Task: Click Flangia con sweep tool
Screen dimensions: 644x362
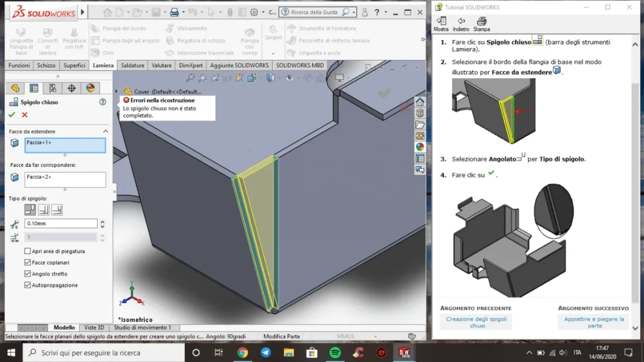Action: point(249,41)
